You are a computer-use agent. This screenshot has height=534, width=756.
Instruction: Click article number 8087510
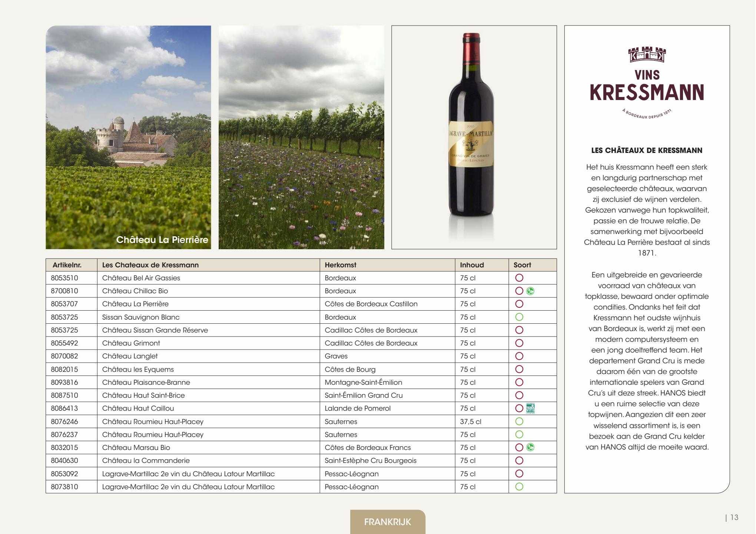(64, 396)
